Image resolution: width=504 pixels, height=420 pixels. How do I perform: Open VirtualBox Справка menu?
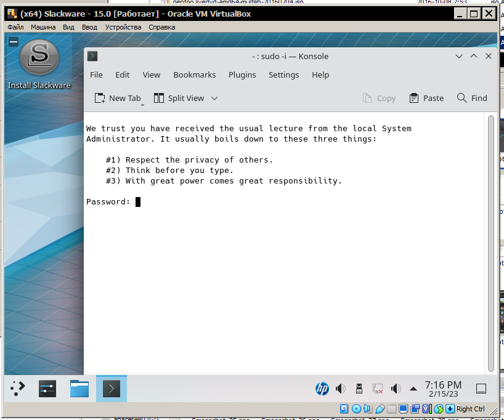pyautogui.click(x=161, y=27)
